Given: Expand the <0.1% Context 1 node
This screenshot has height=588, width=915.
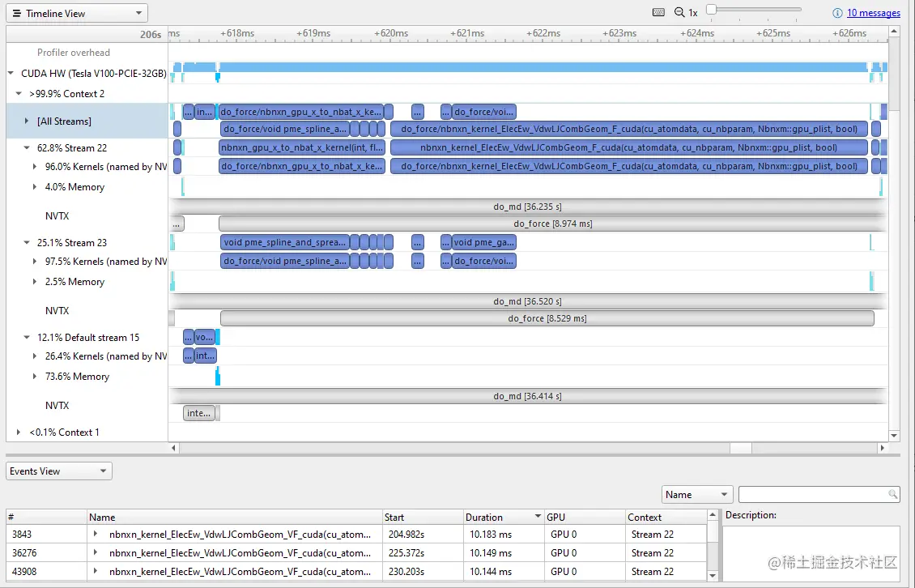Looking at the screenshot, I should [18, 431].
